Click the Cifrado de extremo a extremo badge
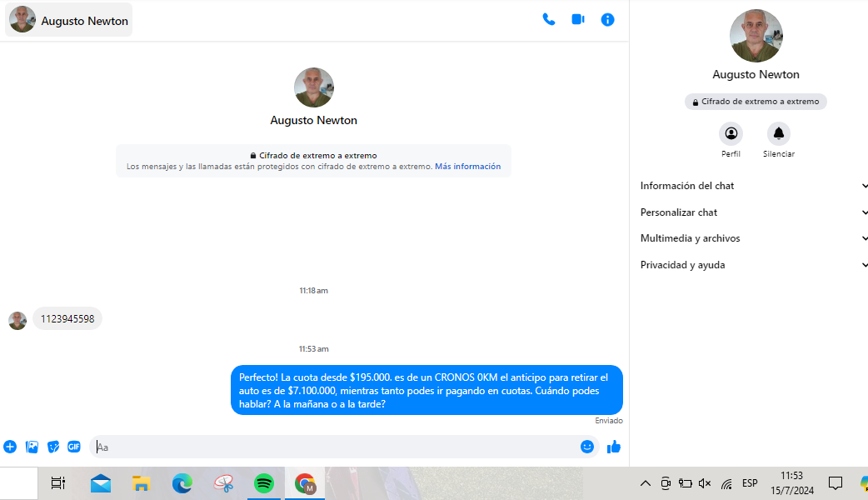 (x=756, y=102)
